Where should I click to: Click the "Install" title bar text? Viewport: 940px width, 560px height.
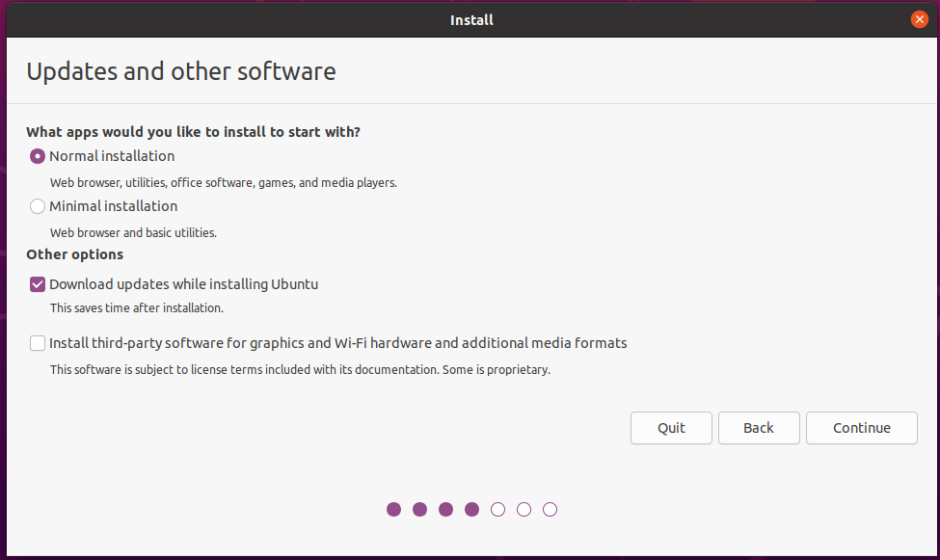tap(471, 19)
